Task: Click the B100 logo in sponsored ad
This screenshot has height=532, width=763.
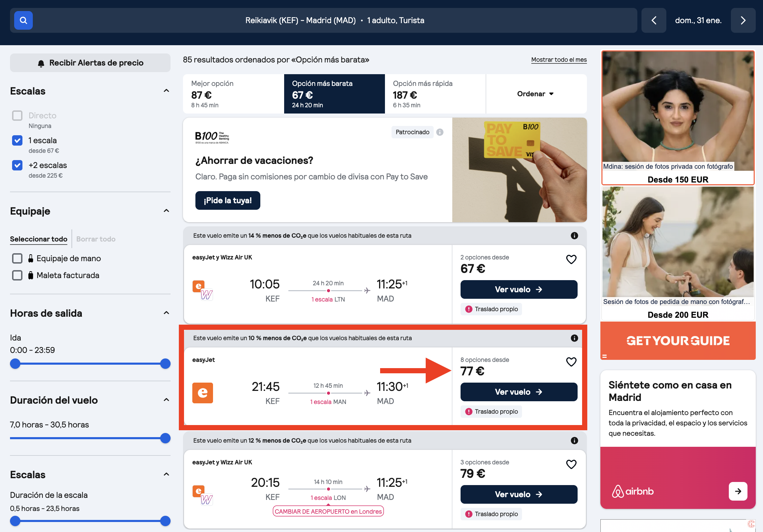Action: pos(212,137)
